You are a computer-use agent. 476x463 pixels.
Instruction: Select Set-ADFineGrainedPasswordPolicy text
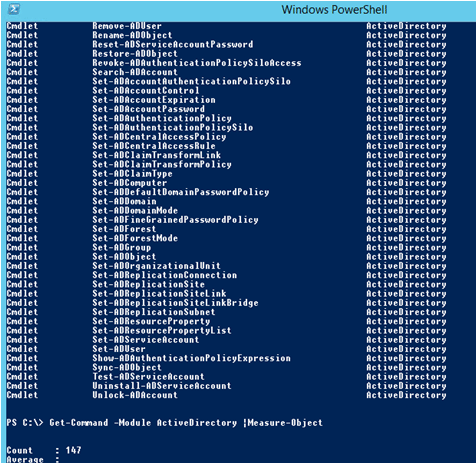[175, 220]
